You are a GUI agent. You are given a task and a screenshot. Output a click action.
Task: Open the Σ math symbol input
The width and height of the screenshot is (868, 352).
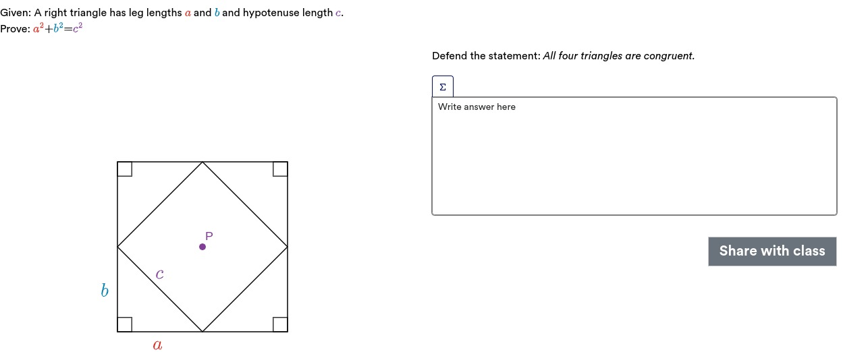pyautogui.click(x=443, y=86)
